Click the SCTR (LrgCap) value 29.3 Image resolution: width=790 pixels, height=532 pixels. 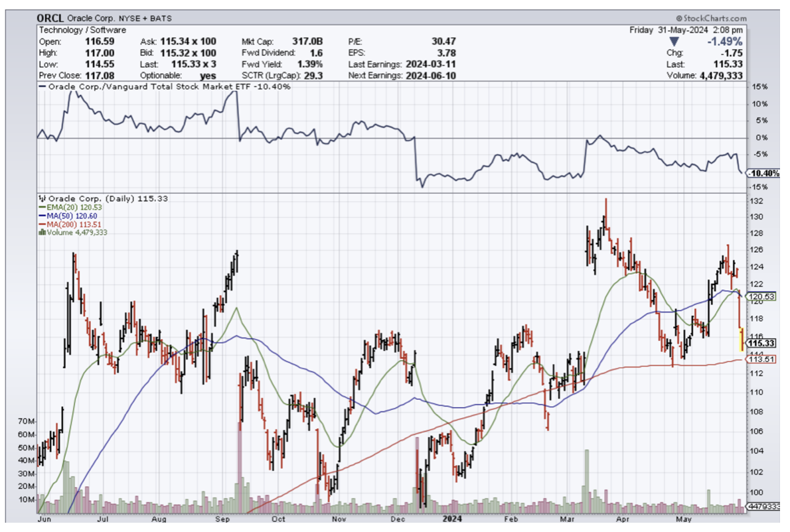[x=313, y=75]
